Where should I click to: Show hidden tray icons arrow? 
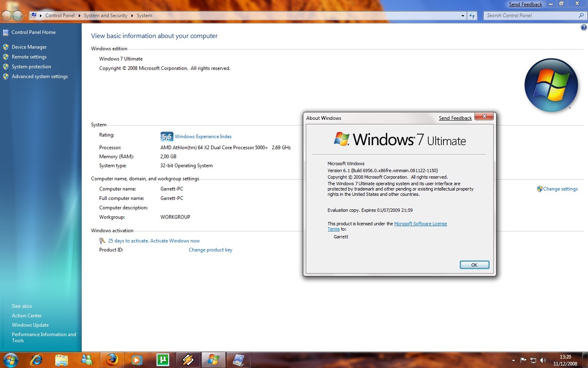click(513, 360)
